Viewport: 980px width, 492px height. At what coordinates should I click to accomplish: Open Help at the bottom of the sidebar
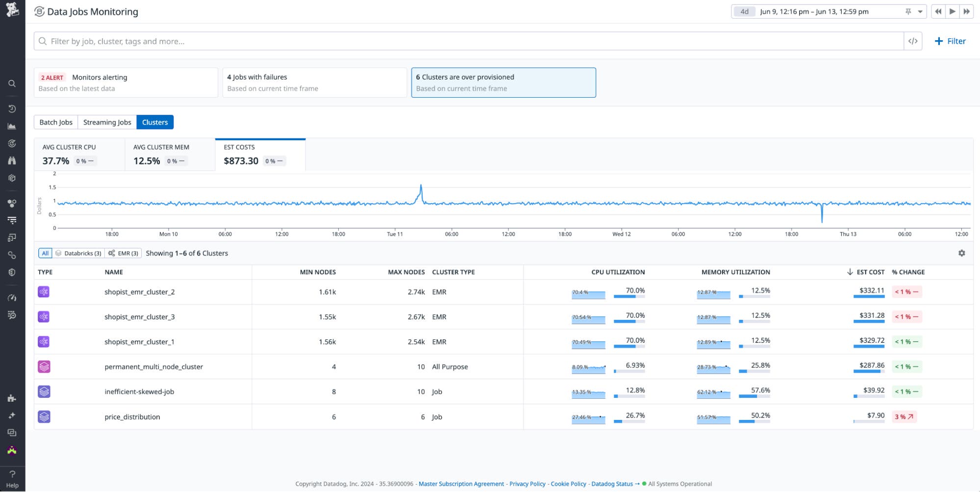pos(12,479)
